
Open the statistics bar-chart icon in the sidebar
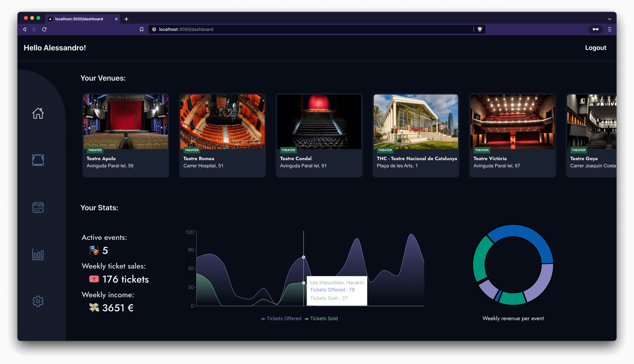(x=38, y=254)
